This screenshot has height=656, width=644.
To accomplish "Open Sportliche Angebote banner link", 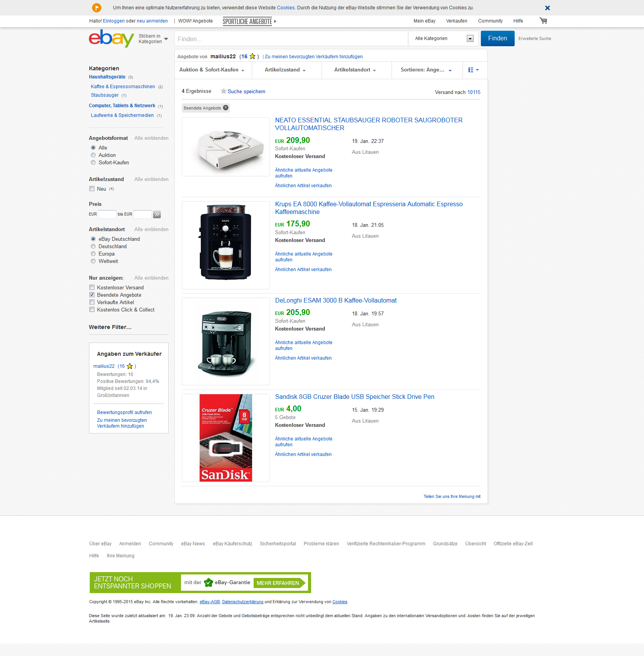I will tap(249, 21).
